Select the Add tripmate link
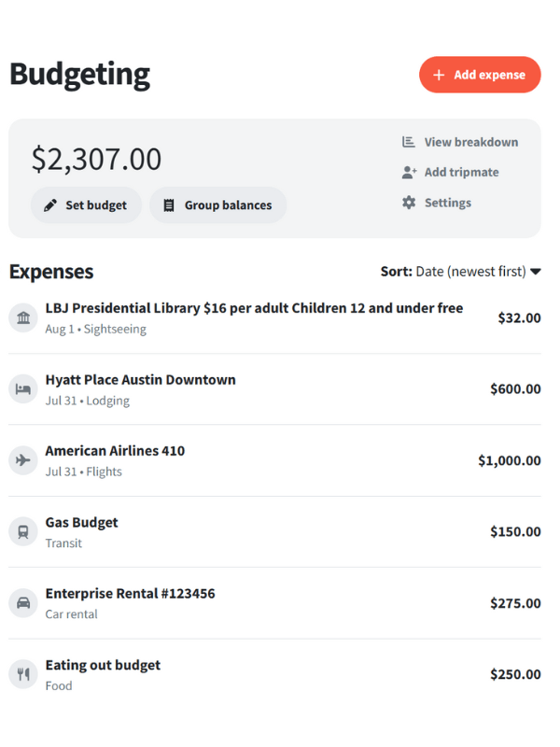The width and height of the screenshot is (560, 747). point(461,173)
